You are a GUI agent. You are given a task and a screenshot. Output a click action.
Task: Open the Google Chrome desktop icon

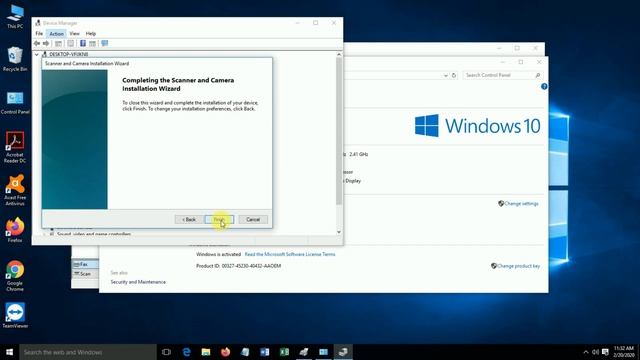[x=15, y=276]
